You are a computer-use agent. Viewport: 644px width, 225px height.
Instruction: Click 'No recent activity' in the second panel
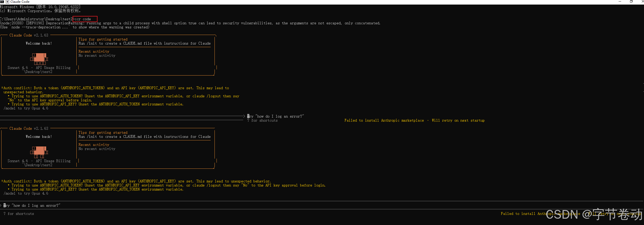click(97, 149)
